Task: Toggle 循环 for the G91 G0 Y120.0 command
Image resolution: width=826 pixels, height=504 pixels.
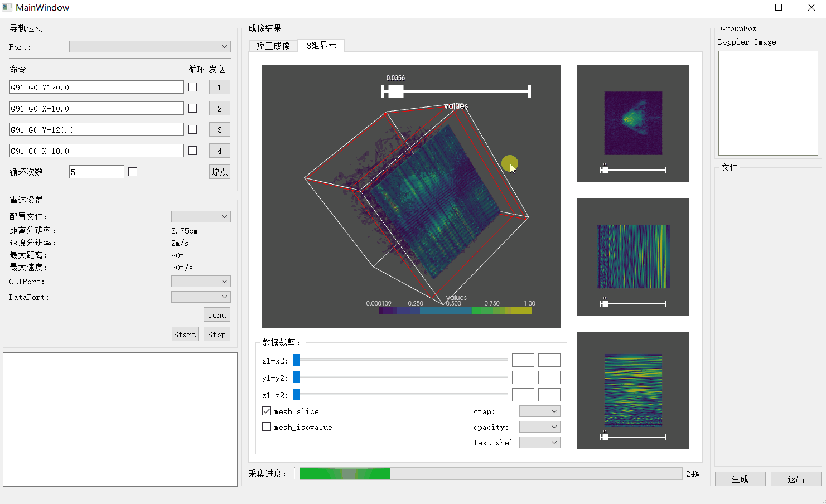Action: pyautogui.click(x=191, y=87)
